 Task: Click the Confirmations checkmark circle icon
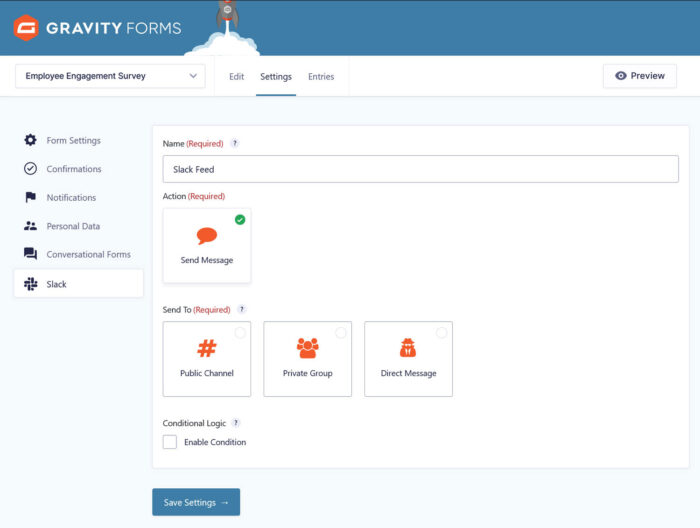tap(30, 169)
